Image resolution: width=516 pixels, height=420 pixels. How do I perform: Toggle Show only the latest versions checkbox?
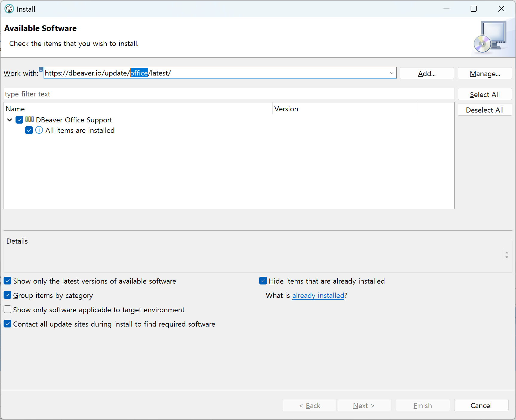[7, 281]
